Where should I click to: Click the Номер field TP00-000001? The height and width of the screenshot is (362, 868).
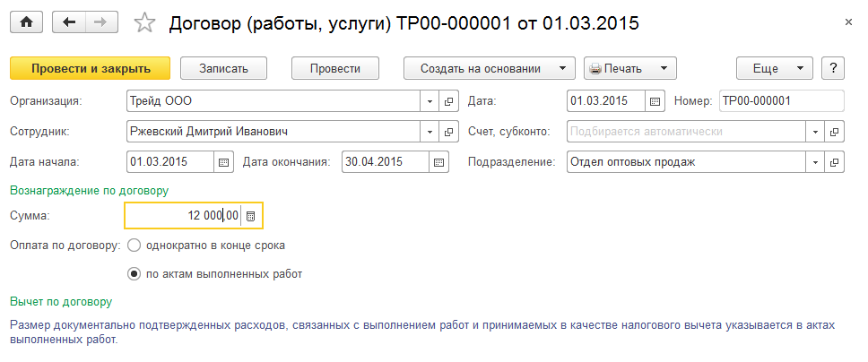[x=782, y=101]
